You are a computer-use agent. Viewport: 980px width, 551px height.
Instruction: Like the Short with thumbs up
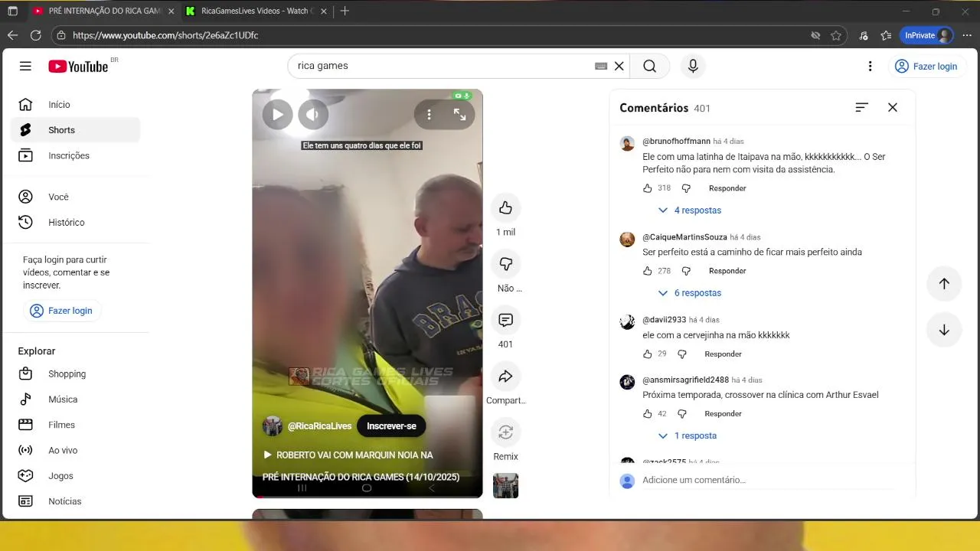tap(505, 207)
